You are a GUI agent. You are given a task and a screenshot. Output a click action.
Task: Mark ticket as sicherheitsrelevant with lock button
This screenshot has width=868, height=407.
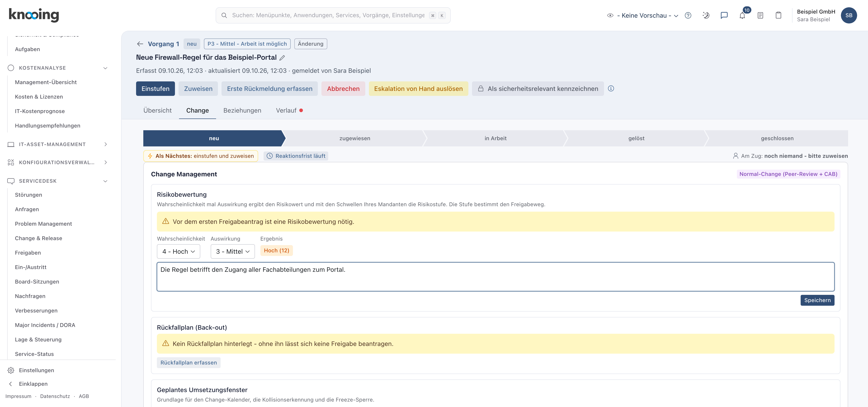click(538, 89)
